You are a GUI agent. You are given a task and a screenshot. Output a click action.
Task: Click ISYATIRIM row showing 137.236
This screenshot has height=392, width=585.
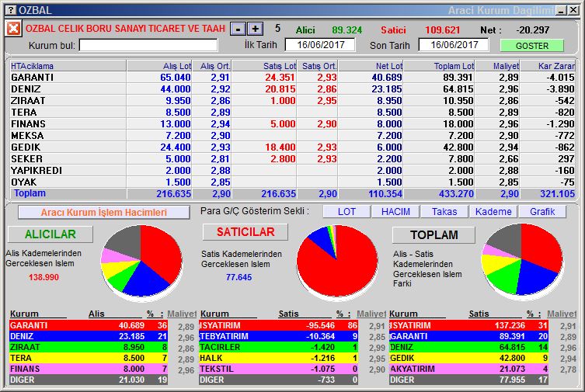pyautogui.click(x=469, y=325)
